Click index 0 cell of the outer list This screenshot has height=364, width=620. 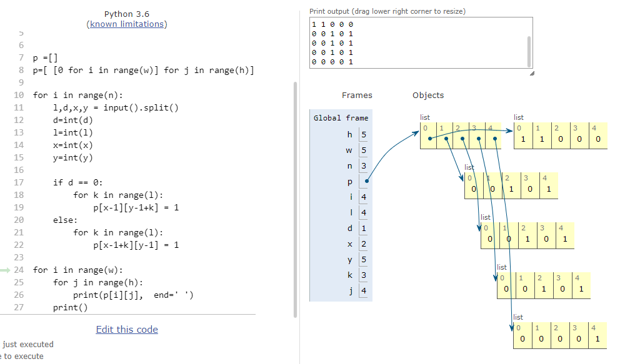coord(429,135)
